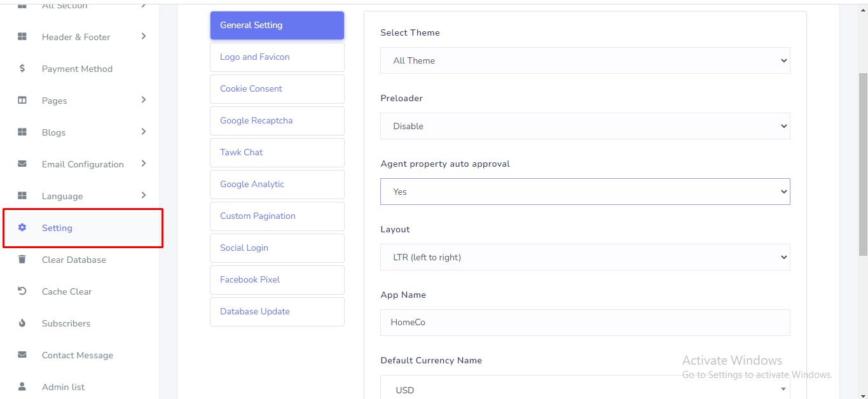Open the Select Theme dropdown
868x399 pixels.
(584, 60)
